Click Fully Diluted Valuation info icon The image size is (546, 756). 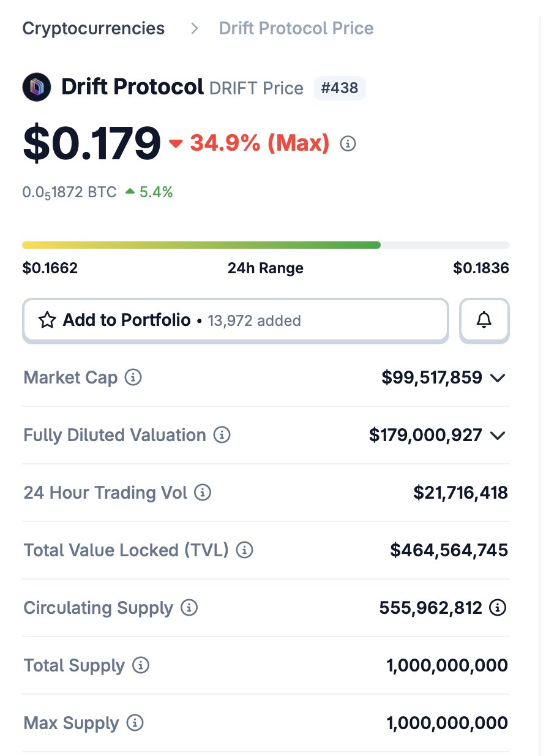(222, 435)
